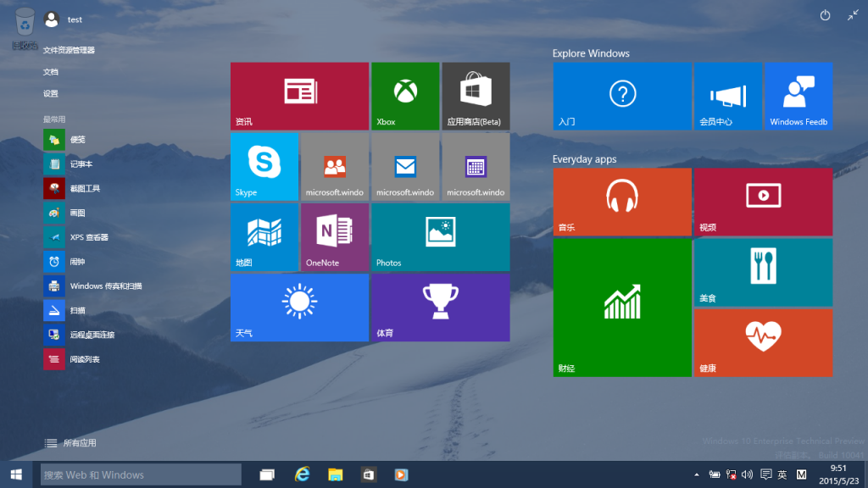
Task: Open the 财经 finance tile
Action: 621,307
